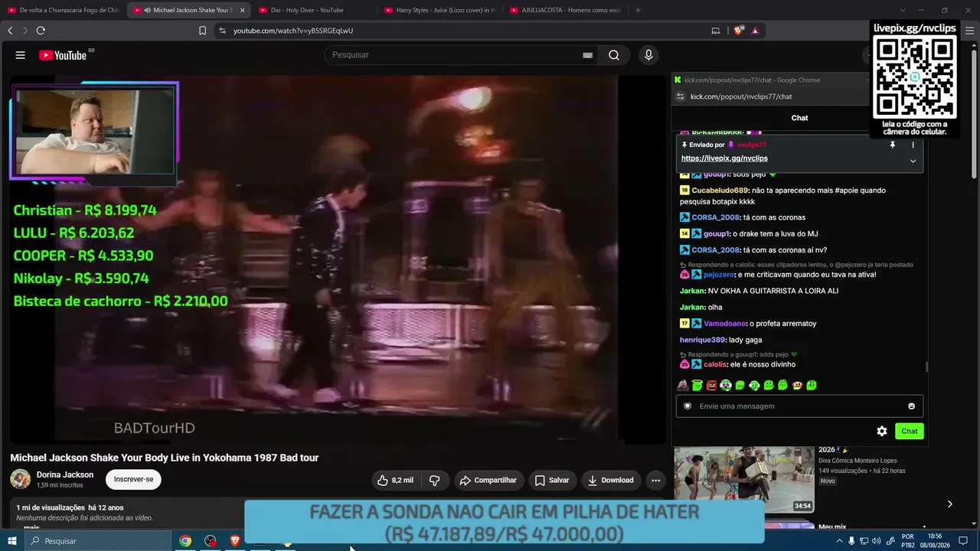Go back with the browser back arrow
The width and height of the screenshot is (980, 551).
10,31
